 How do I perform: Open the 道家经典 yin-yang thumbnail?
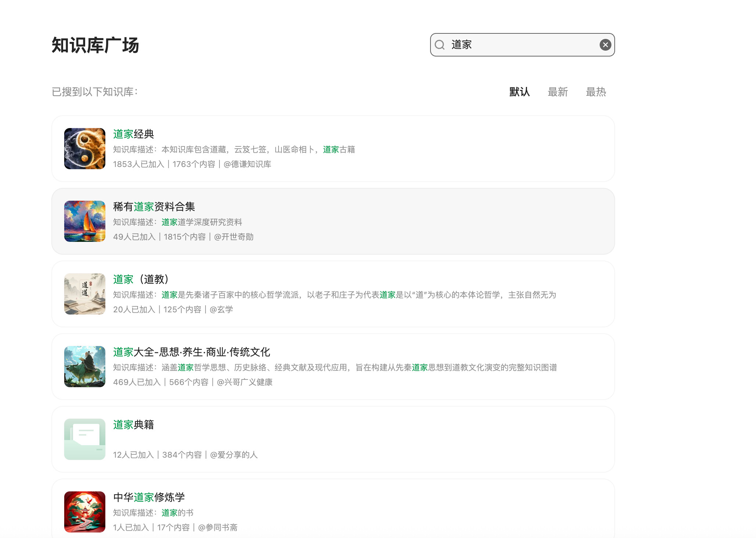(x=85, y=149)
